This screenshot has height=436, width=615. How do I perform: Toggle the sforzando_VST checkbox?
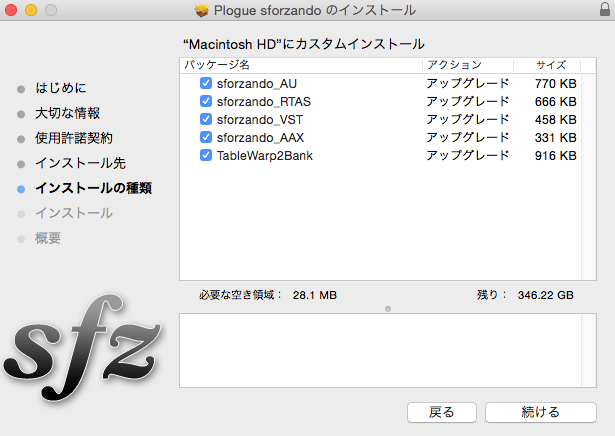(206, 119)
